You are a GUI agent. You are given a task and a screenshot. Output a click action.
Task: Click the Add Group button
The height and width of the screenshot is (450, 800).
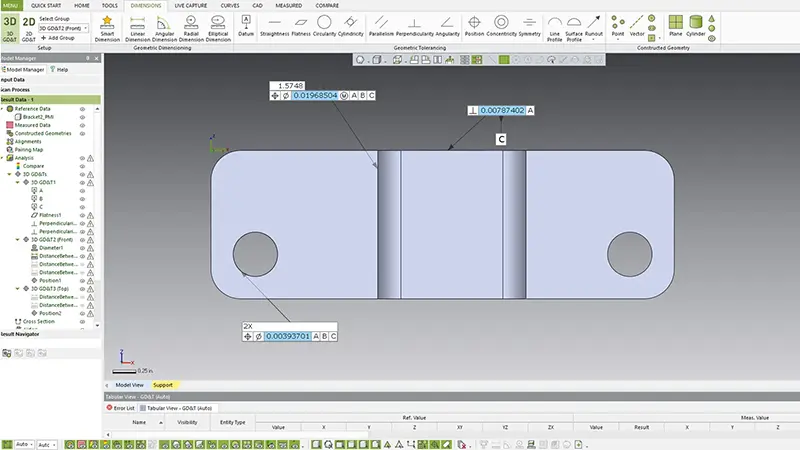(58, 37)
